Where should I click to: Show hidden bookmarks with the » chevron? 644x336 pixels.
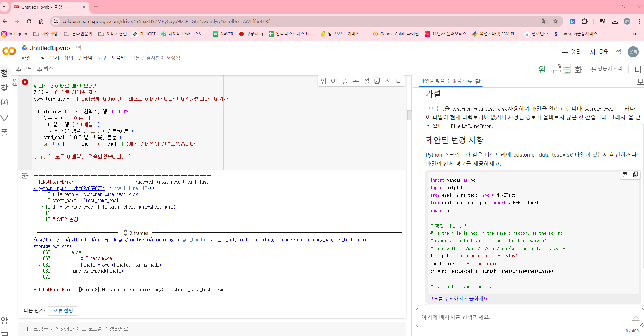tap(634, 34)
